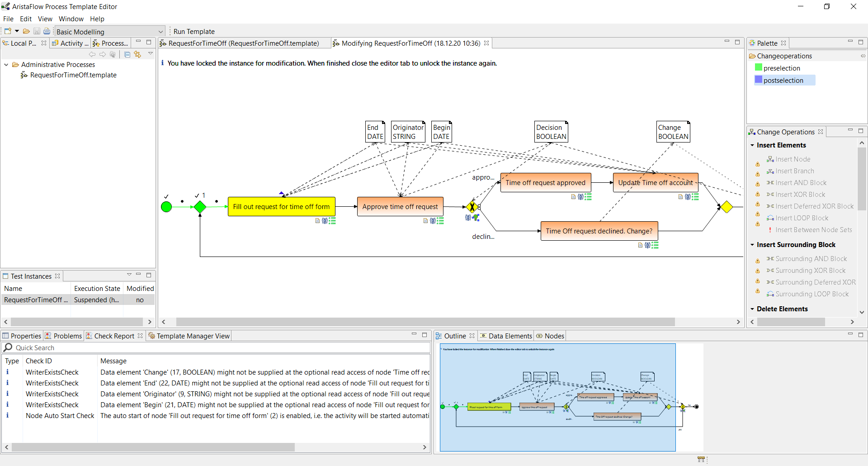This screenshot has height=466, width=868.
Task: Select the Time Off request declined. Change? node
Action: pyautogui.click(x=599, y=231)
